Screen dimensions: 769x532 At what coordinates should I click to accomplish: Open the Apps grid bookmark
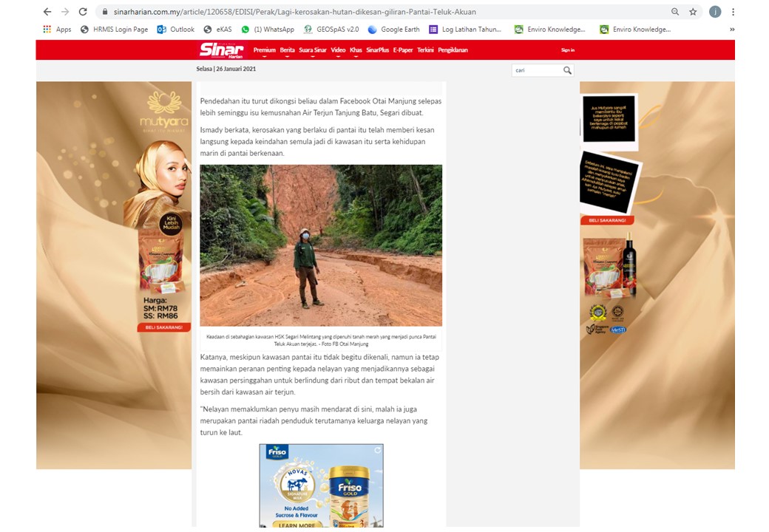[x=58, y=30]
